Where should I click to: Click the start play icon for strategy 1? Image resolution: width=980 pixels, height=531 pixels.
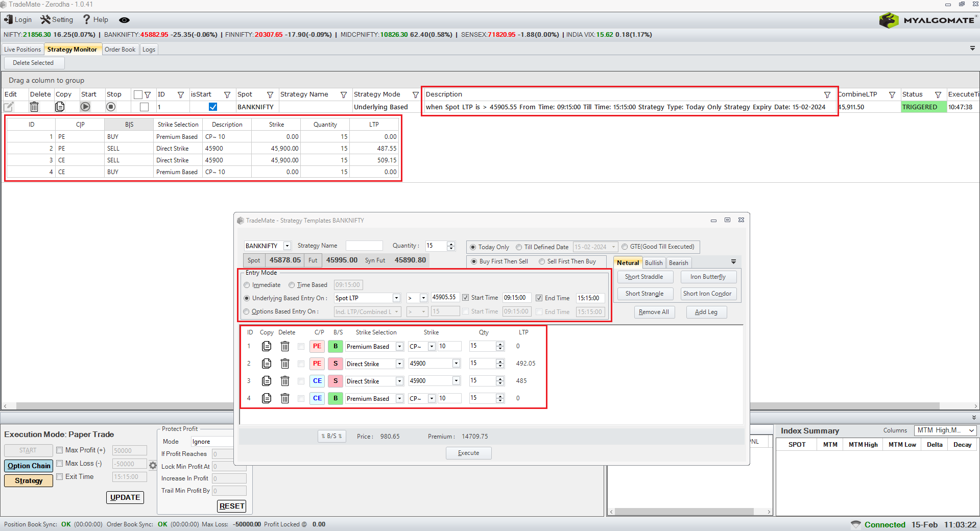pos(85,107)
